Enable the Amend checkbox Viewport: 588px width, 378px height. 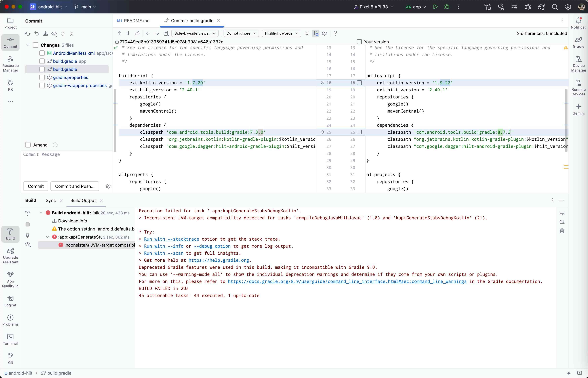pos(28,145)
